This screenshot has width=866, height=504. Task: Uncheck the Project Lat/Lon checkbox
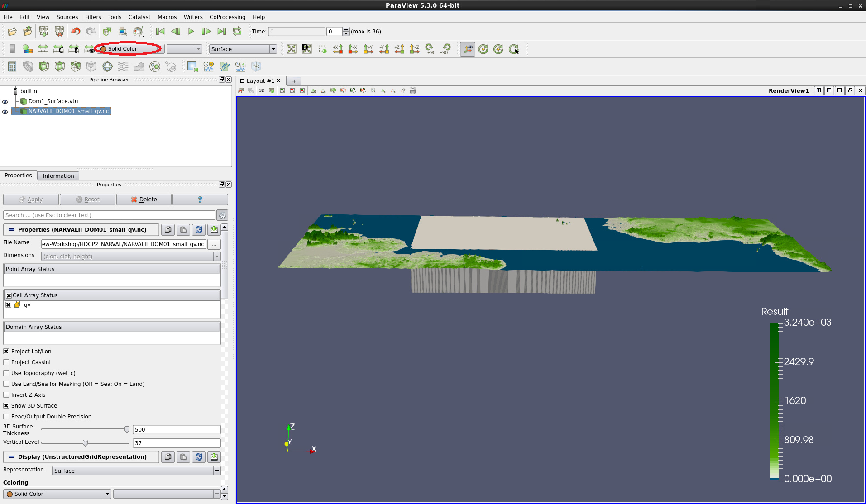point(6,352)
